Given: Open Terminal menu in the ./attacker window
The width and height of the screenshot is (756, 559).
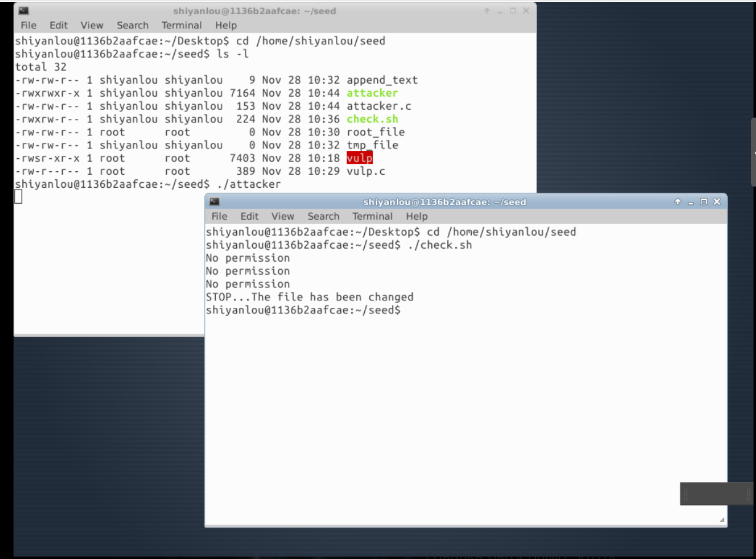Looking at the screenshot, I should tap(181, 25).
